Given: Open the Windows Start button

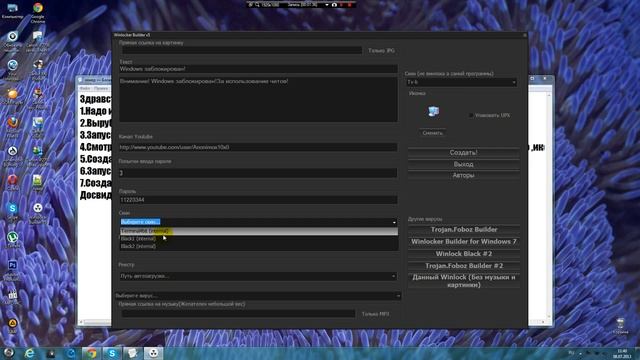Looking at the screenshot, I should tap(9, 353).
